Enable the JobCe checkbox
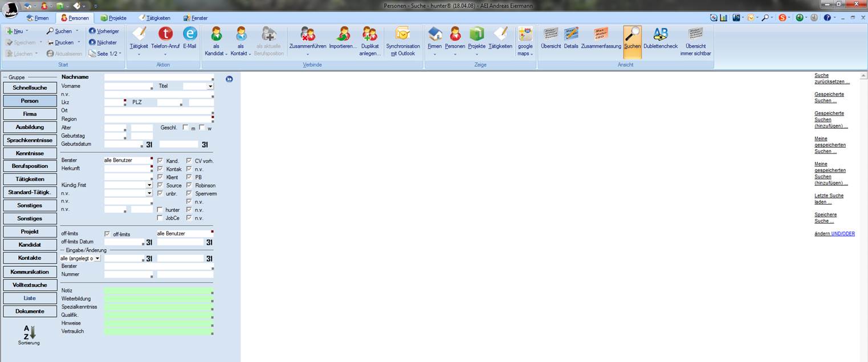 point(160,218)
